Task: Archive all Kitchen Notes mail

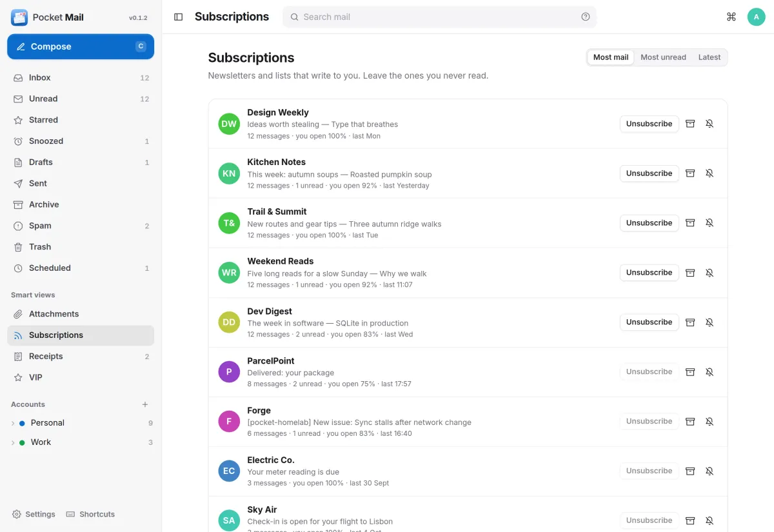Action: coord(690,173)
